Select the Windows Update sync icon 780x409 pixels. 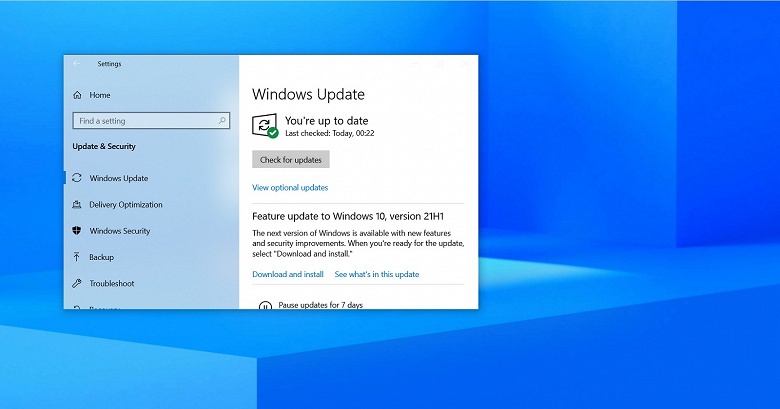pyautogui.click(x=77, y=178)
